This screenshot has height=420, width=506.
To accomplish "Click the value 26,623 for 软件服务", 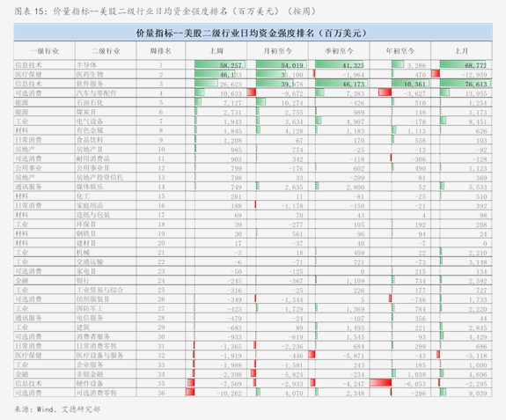I will click(231, 85).
